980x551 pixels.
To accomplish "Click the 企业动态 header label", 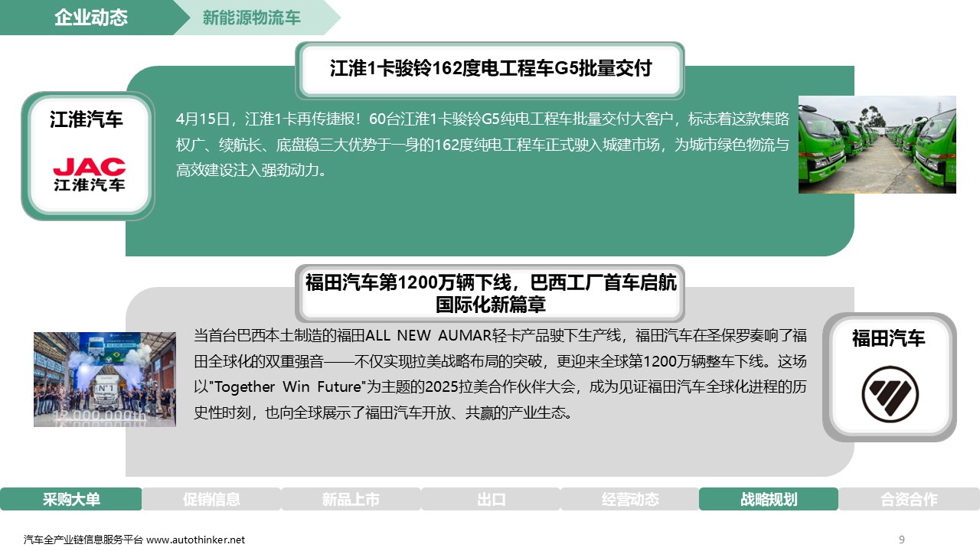I will click(x=91, y=18).
